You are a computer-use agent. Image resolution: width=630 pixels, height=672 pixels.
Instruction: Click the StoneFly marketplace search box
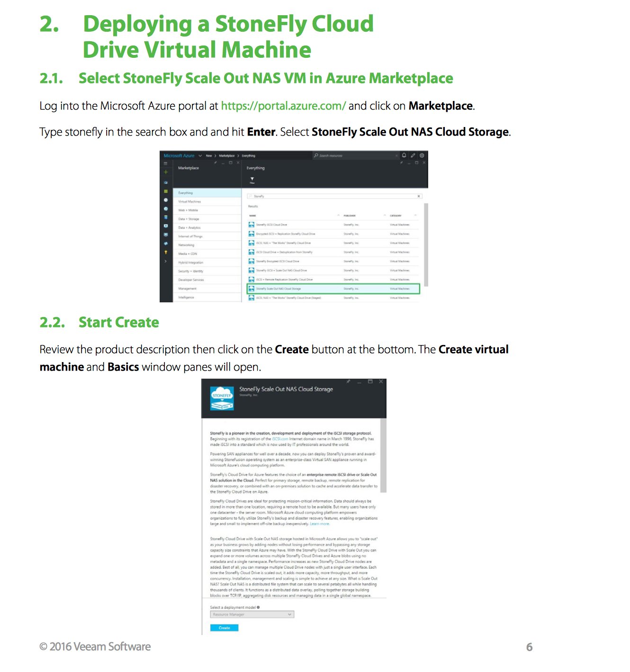coord(334,196)
